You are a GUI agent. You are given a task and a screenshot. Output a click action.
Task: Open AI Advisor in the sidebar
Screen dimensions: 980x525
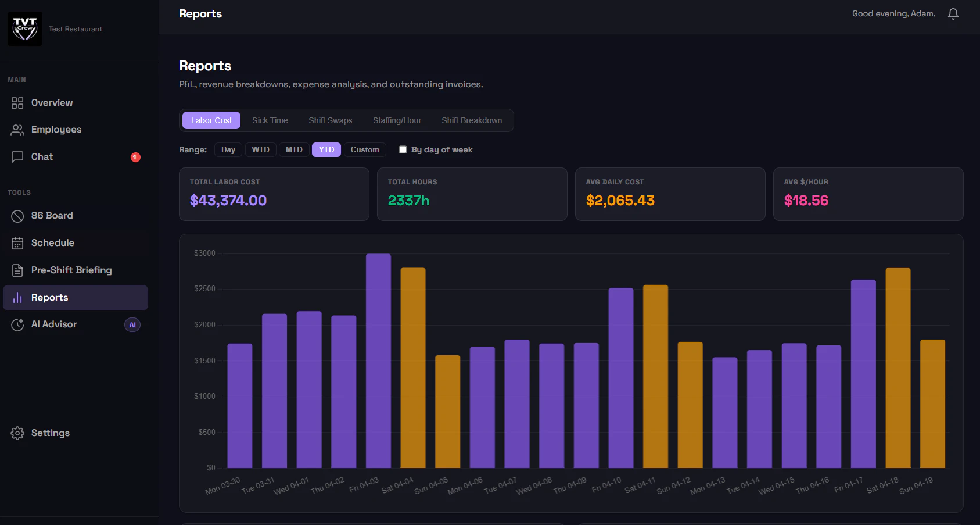(54, 324)
